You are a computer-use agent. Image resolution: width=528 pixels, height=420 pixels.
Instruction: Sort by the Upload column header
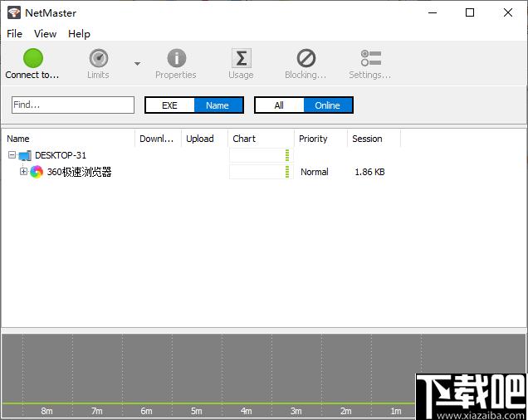click(x=204, y=139)
